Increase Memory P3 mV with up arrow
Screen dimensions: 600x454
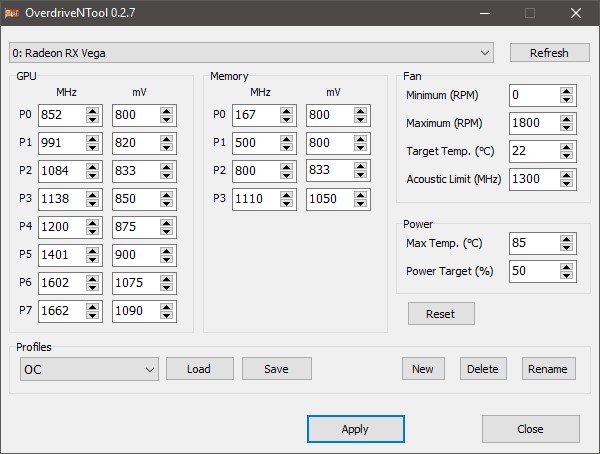coord(360,195)
